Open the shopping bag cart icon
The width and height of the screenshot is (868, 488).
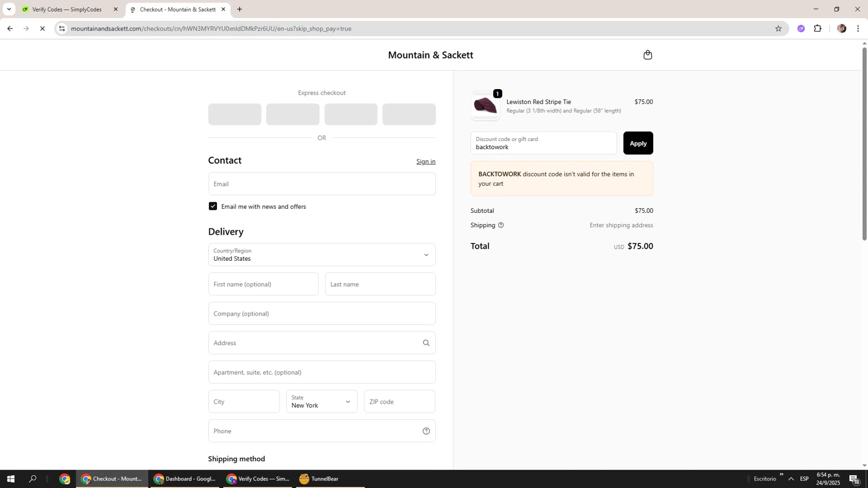pos(648,55)
